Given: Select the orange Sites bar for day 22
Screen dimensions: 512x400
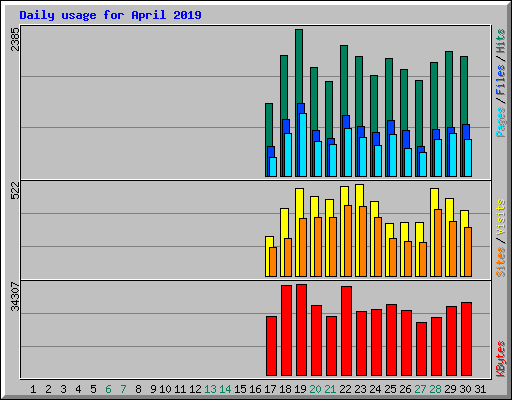Looking at the screenshot, I should click(x=348, y=241).
